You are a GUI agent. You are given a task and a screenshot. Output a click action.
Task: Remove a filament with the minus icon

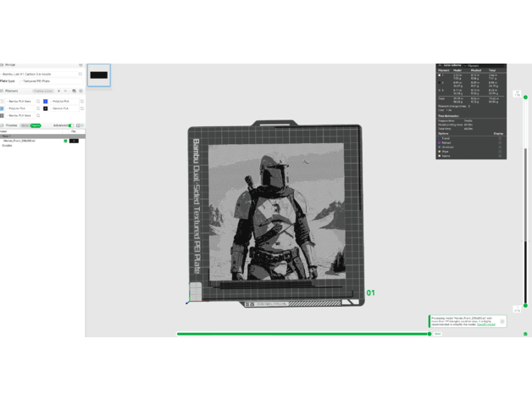(x=65, y=91)
